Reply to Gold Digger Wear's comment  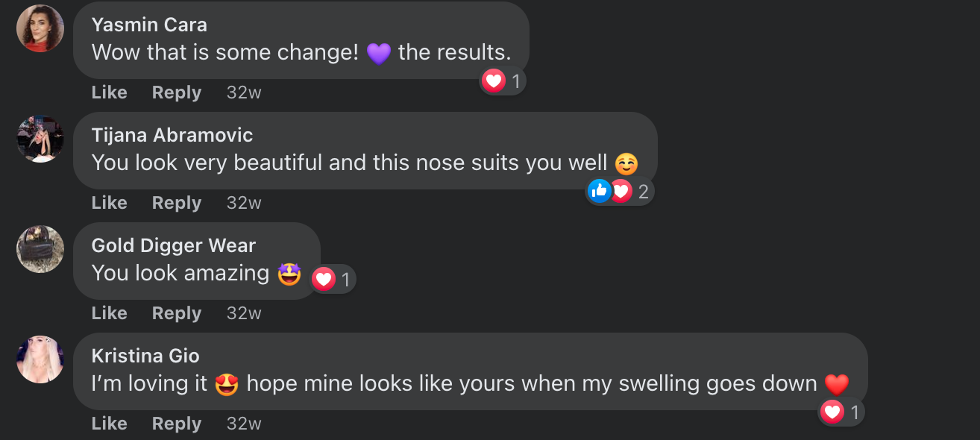click(x=177, y=313)
